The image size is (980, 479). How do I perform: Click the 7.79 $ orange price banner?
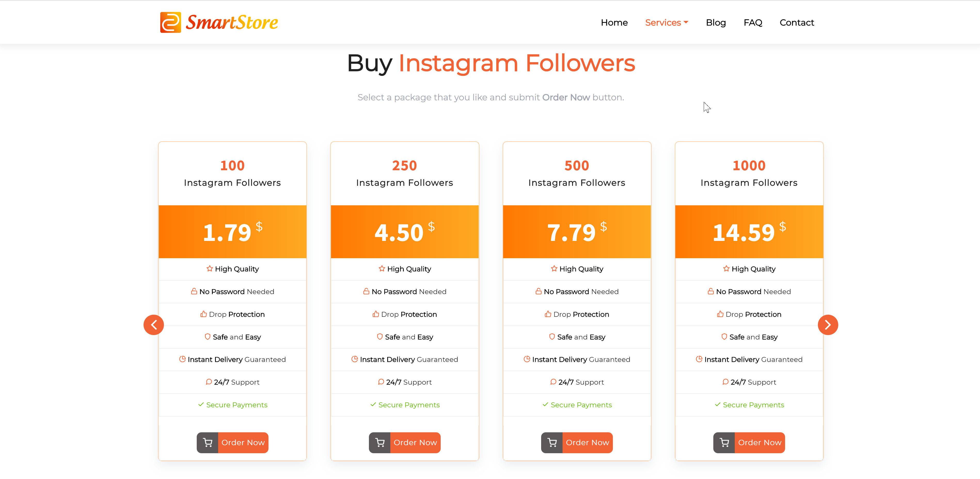click(x=577, y=232)
